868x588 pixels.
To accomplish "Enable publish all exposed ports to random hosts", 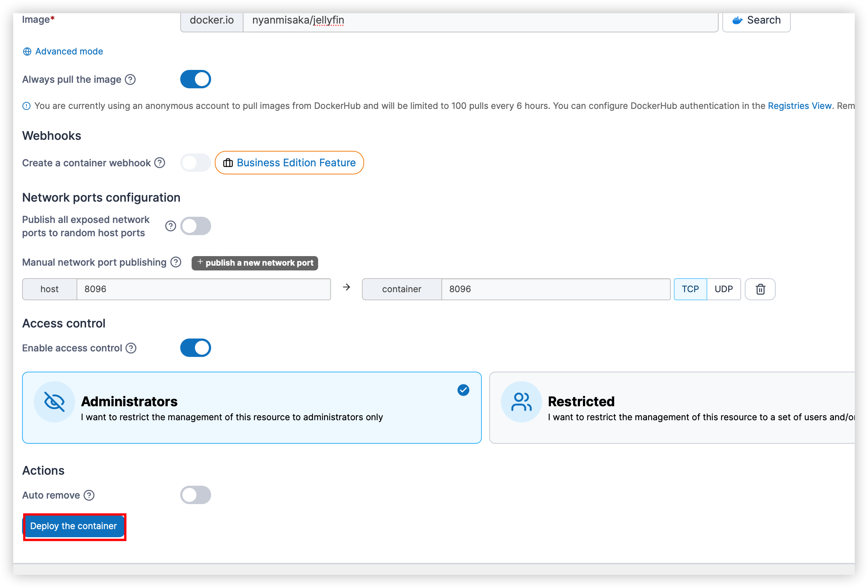I will 195,226.
